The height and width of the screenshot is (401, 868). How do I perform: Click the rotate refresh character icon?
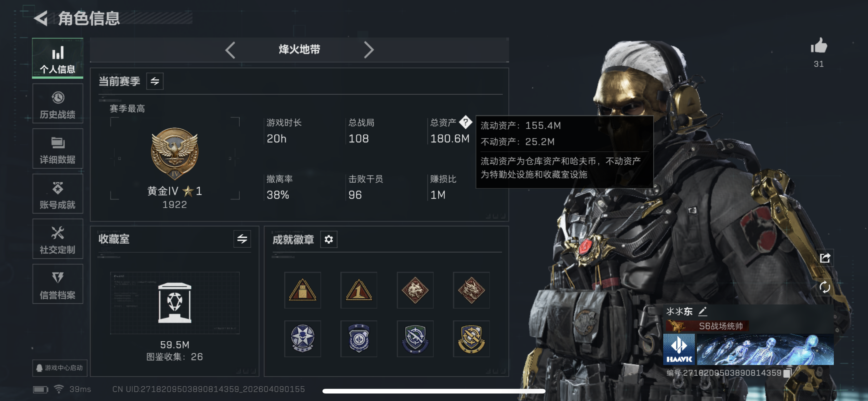(x=825, y=287)
